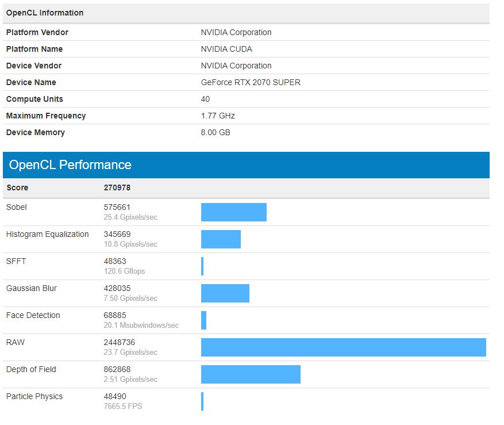Select Gaussian Blur score 428035
Screen dimensions: 504x425
point(117,289)
